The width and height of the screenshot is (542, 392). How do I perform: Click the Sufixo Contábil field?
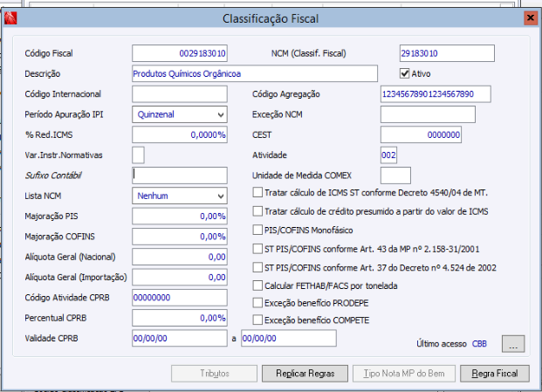[179, 175]
